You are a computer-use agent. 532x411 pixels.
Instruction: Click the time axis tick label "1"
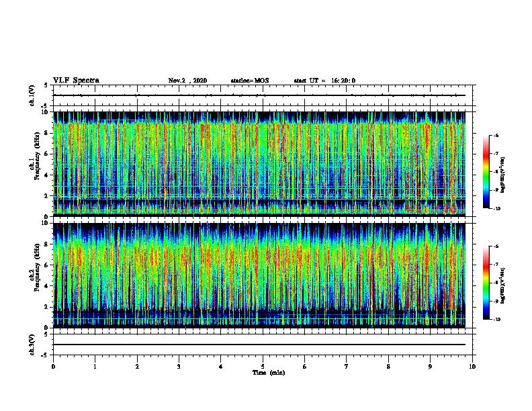pyautogui.click(x=95, y=367)
